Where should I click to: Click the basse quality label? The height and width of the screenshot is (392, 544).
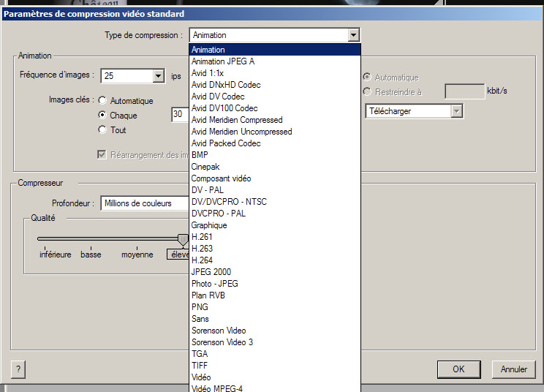pyautogui.click(x=91, y=255)
